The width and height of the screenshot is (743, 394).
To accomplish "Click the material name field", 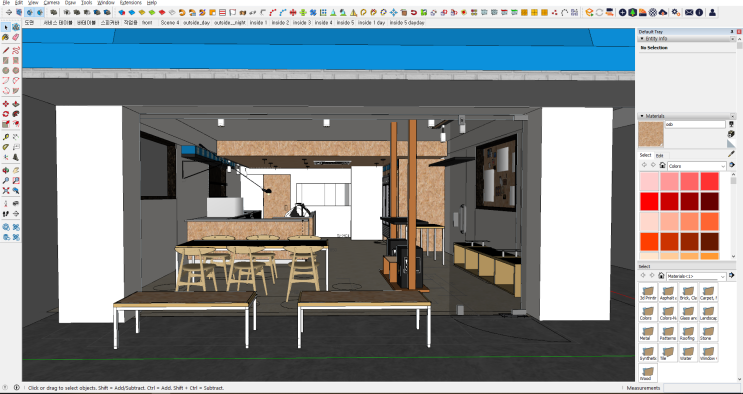I will 695,124.
